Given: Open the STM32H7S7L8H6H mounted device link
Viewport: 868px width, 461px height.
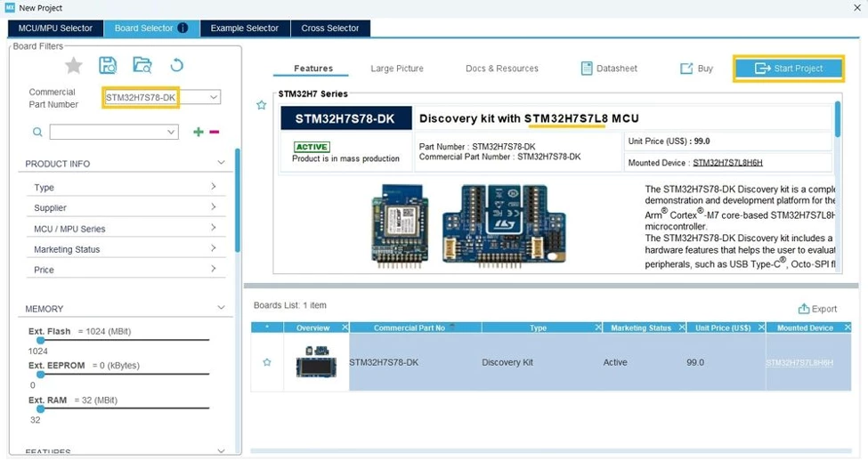Looking at the screenshot, I should click(x=727, y=163).
